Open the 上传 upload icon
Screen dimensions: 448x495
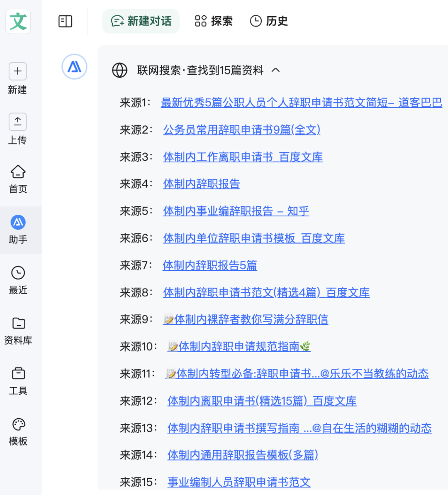point(18,122)
